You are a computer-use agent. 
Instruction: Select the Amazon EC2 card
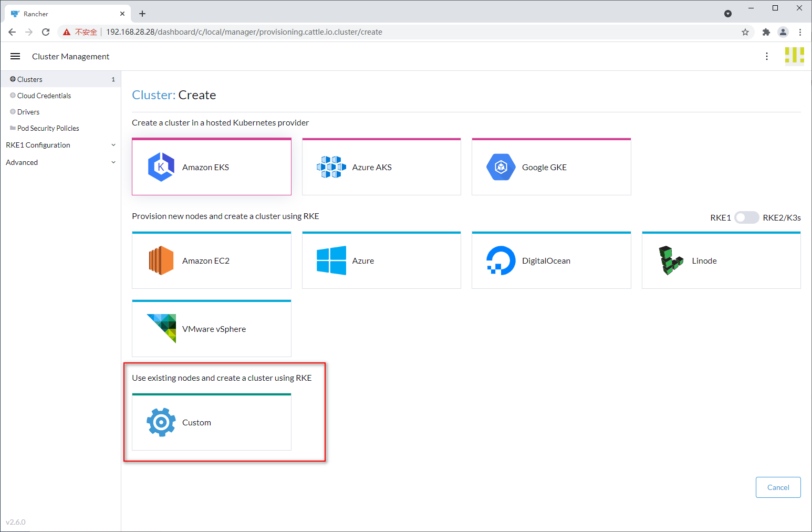(212, 260)
